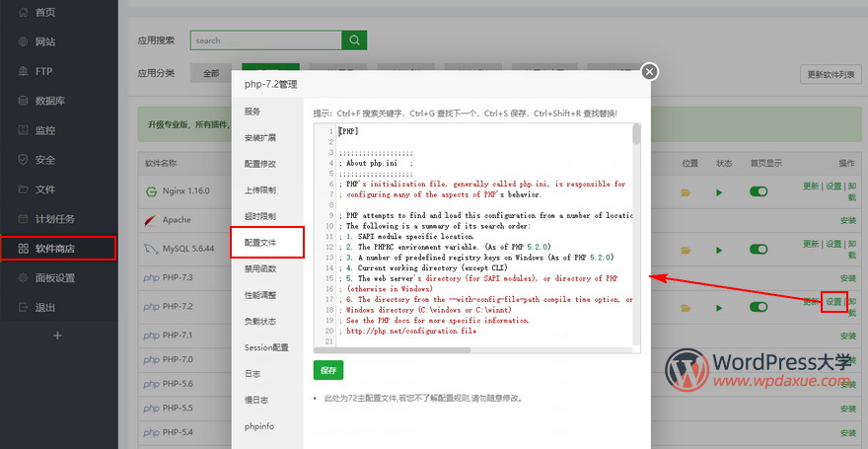Open the 日志 tab
This screenshot has width=868, height=449.
click(x=267, y=374)
